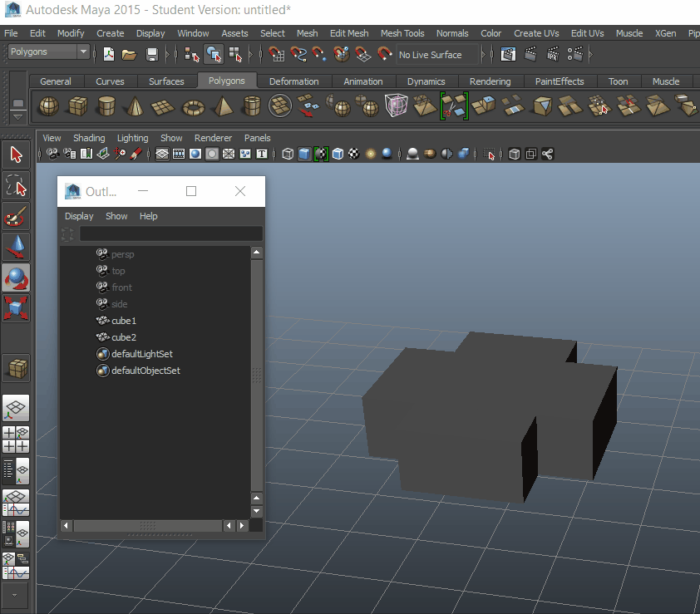The height and width of the screenshot is (614, 700).
Task: Toggle select by hierarchy mode
Action: [191, 55]
